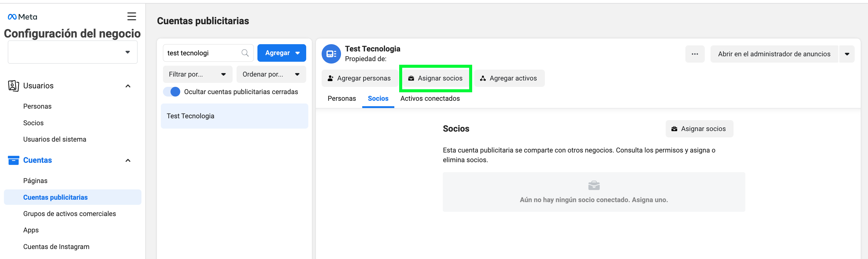Open the Filtrar por dropdown
Viewport: 868px width, 259px height.
pos(197,74)
